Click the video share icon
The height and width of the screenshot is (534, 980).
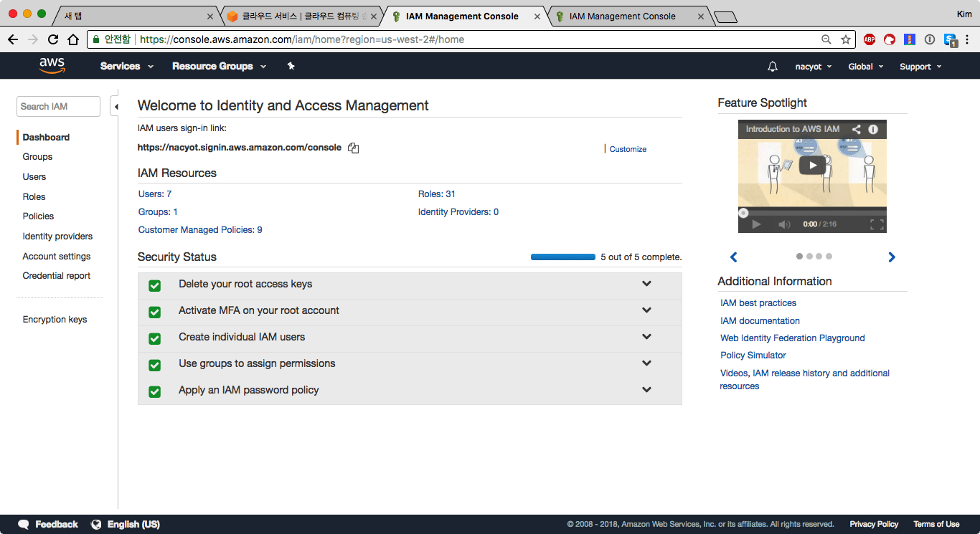[x=856, y=130]
